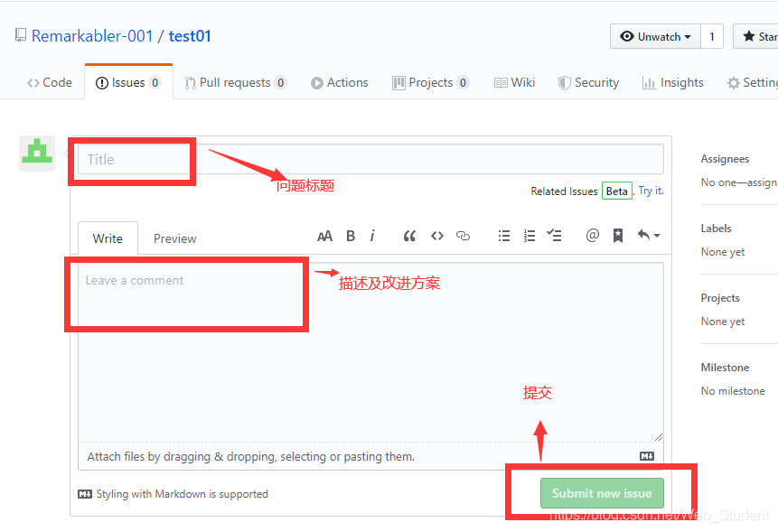Screen dimensions: 778x532
Task: Open the Milestone sidebar section
Action: point(725,368)
